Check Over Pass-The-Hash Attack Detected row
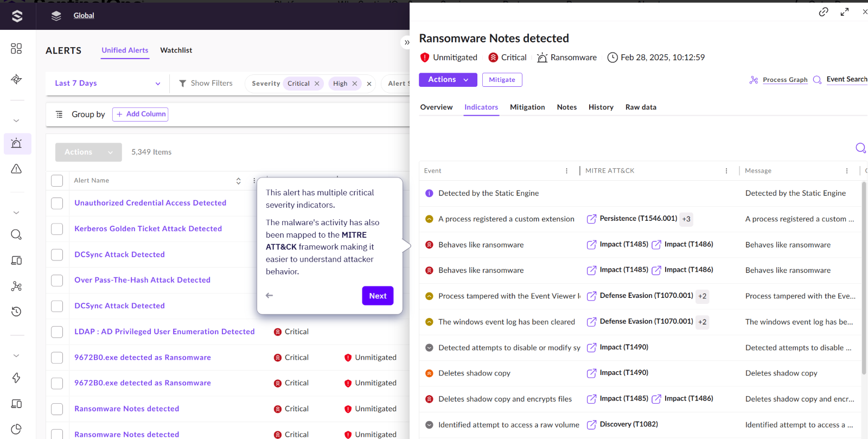The width and height of the screenshot is (868, 439). pos(57,280)
